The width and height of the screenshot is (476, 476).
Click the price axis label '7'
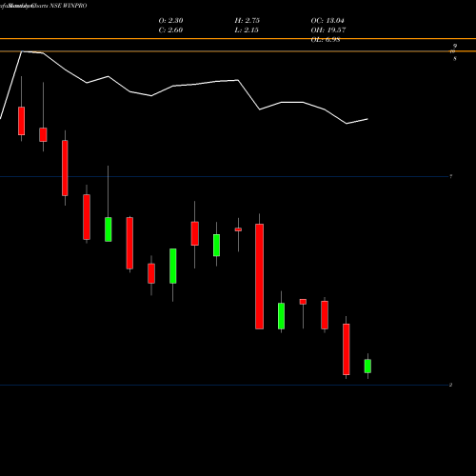click(450, 176)
